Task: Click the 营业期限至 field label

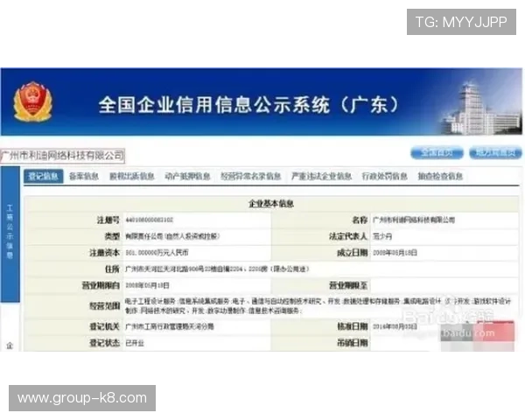Action: [x=348, y=285]
